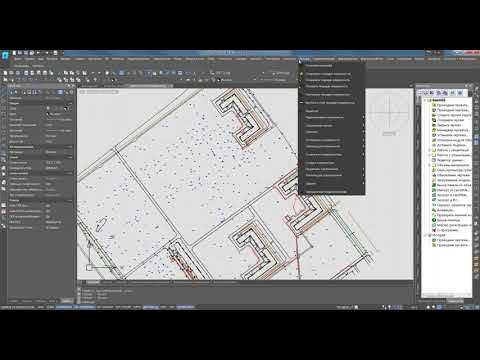
Task: Open the nanoCAD application logo menu
Action: pyautogui.click(x=5, y=56)
